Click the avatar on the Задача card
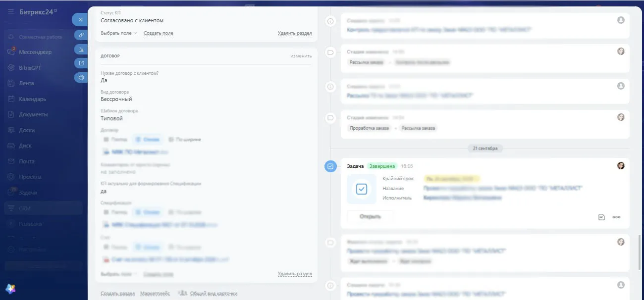Viewport: 644px width, 300px height. (621, 165)
